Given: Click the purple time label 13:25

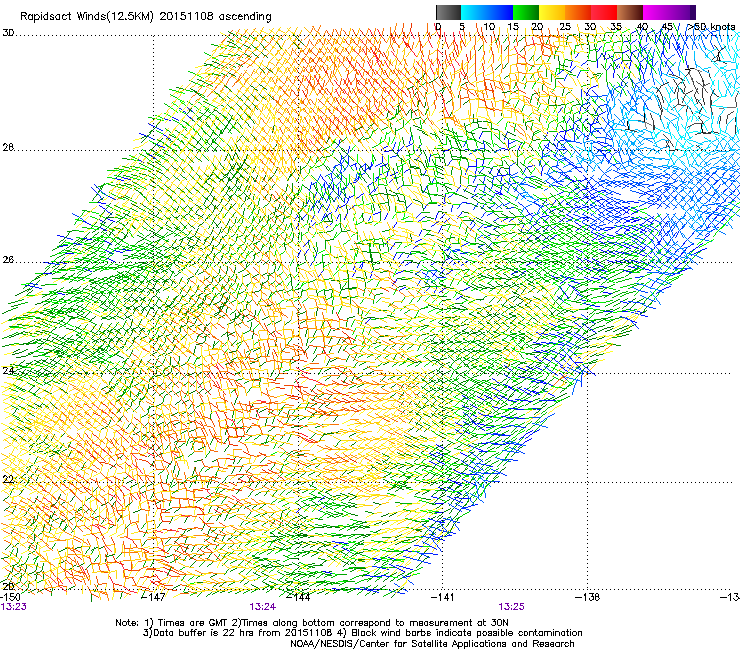Looking at the screenshot, I should 512,607.
